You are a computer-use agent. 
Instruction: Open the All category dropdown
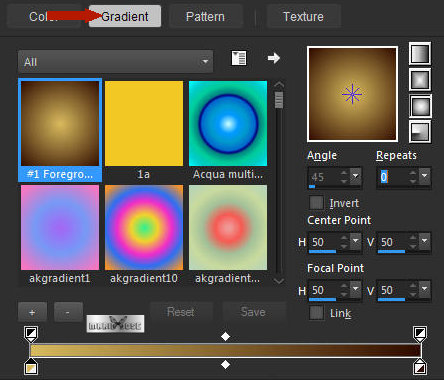[115, 62]
